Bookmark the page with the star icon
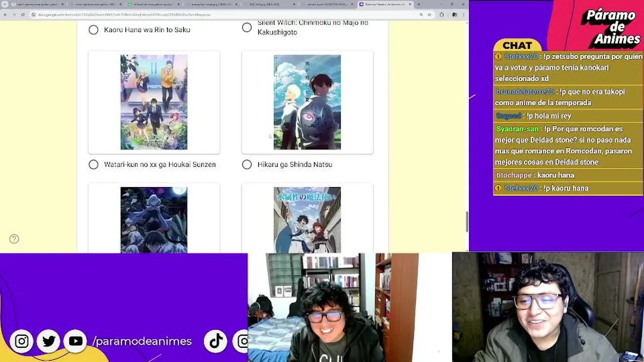This screenshot has width=644, height=362. tap(429, 15)
